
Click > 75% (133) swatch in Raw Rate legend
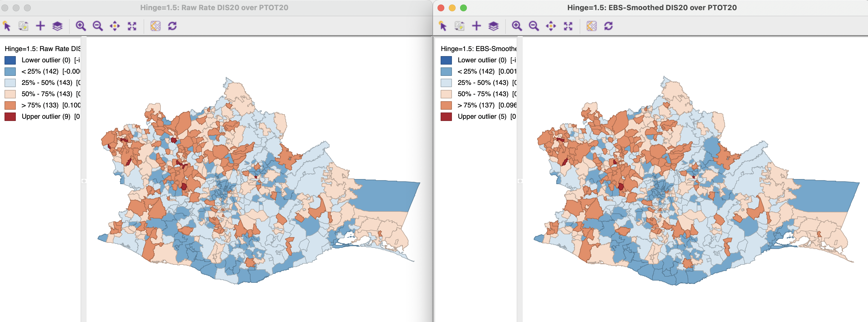pos(10,105)
